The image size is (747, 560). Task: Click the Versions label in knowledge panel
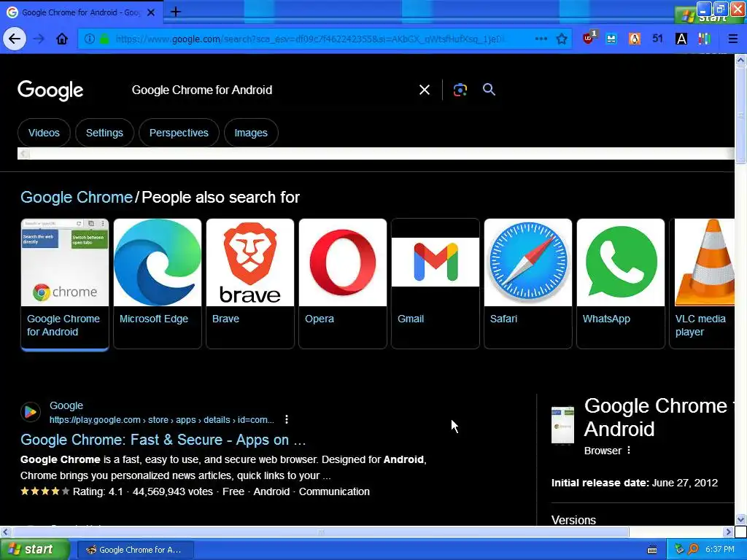[573, 519]
